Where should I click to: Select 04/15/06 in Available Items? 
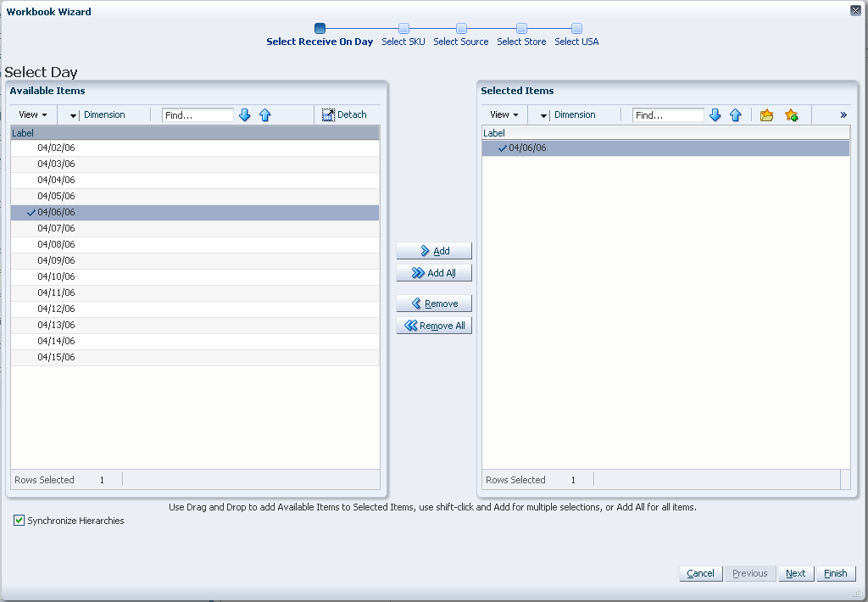(195, 357)
